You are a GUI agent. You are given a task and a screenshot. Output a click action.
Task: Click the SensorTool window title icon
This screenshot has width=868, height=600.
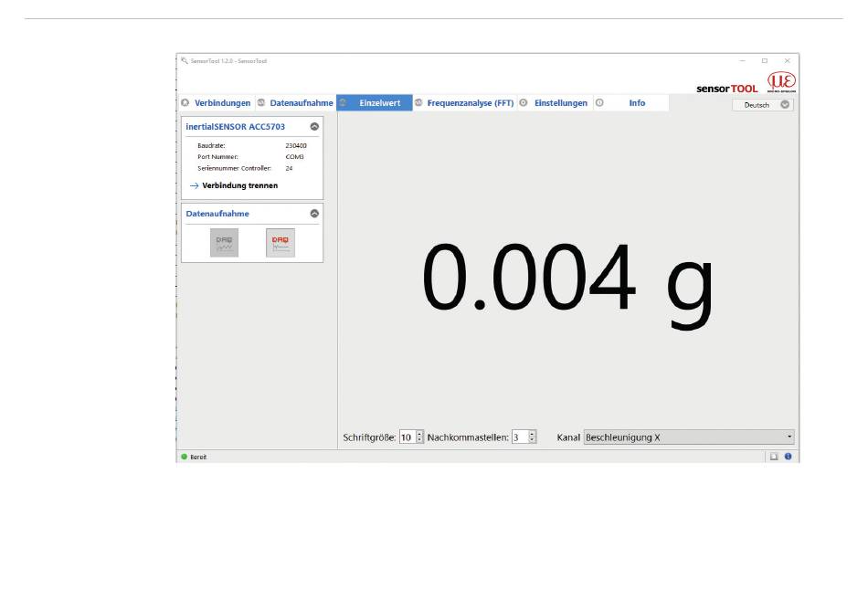coord(185,61)
